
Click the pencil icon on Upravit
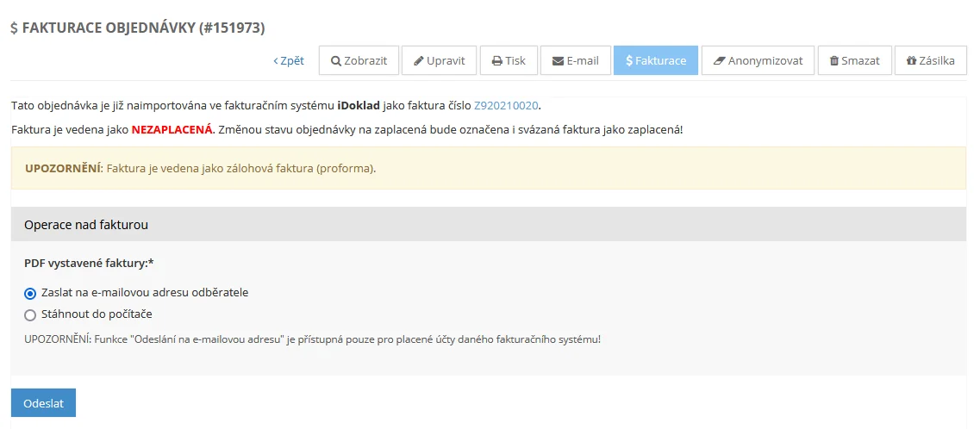coord(419,60)
